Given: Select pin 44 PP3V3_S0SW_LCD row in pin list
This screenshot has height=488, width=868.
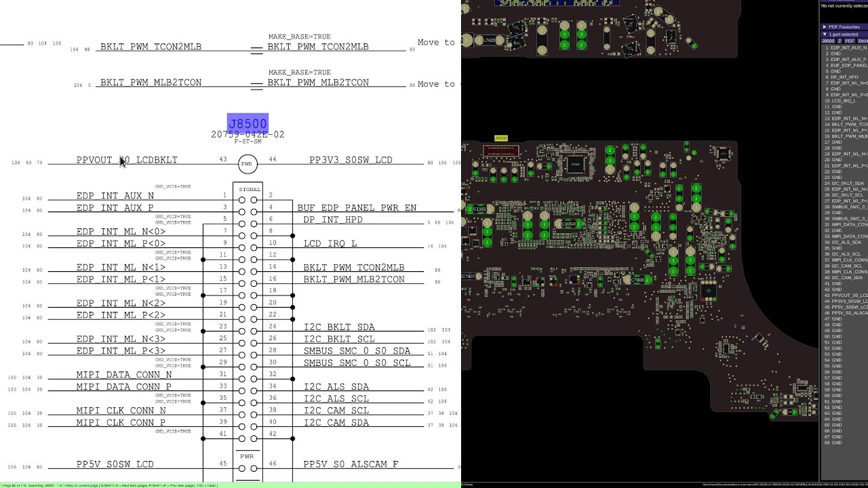Looking at the screenshot, I should pyautogui.click(x=845, y=301).
